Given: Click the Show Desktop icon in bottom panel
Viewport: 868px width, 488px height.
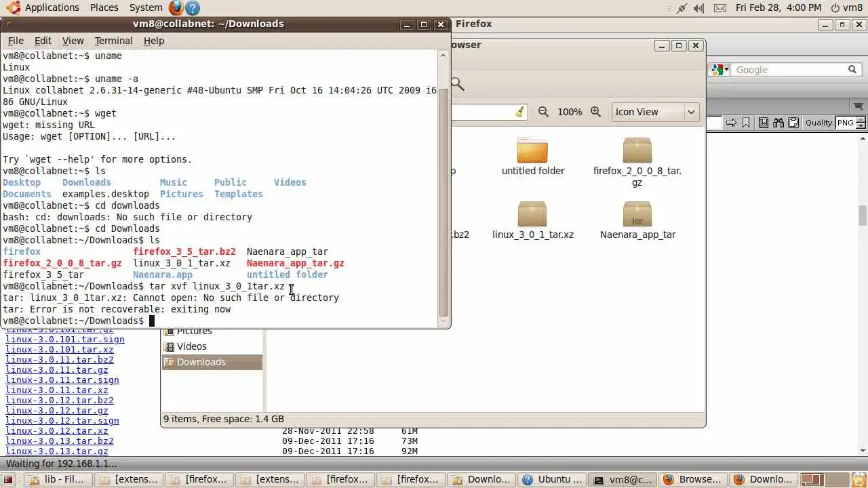Looking at the screenshot, I should tap(9, 480).
